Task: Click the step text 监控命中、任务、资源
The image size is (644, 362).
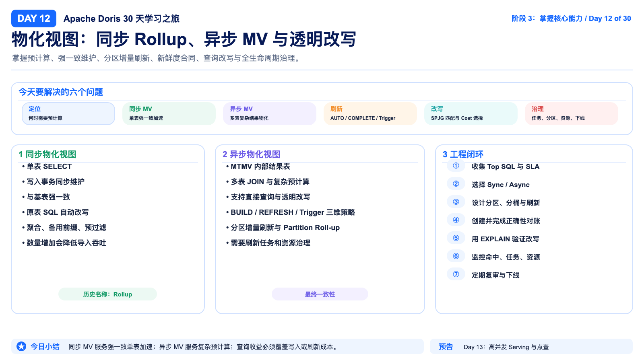Action: pos(506,257)
